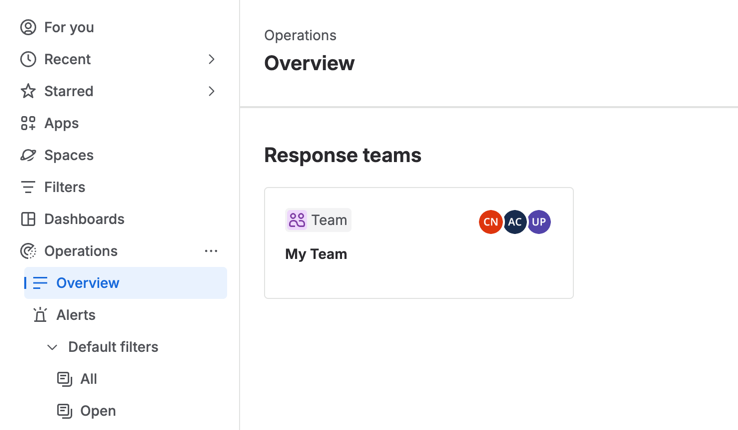Select Overview in the sidebar
The width and height of the screenshot is (738, 430).
coord(88,283)
